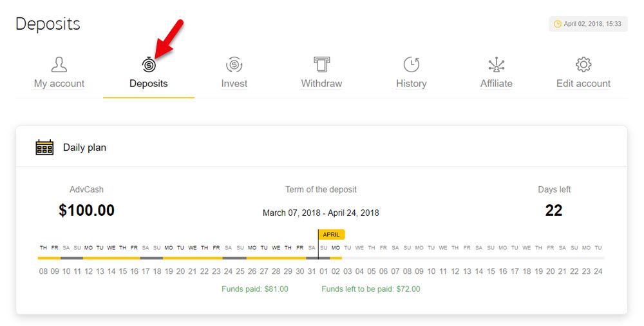Click the Affiliate network icon
Screen dimensions: 644x326
tap(497, 64)
